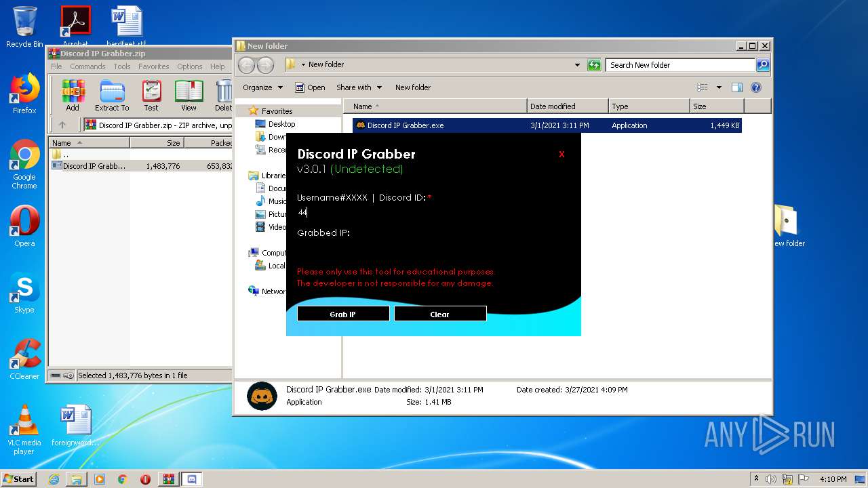Expand the address bar history dropdown
Screen dimensions: 868x488
pyautogui.click(x=577, y=65)
